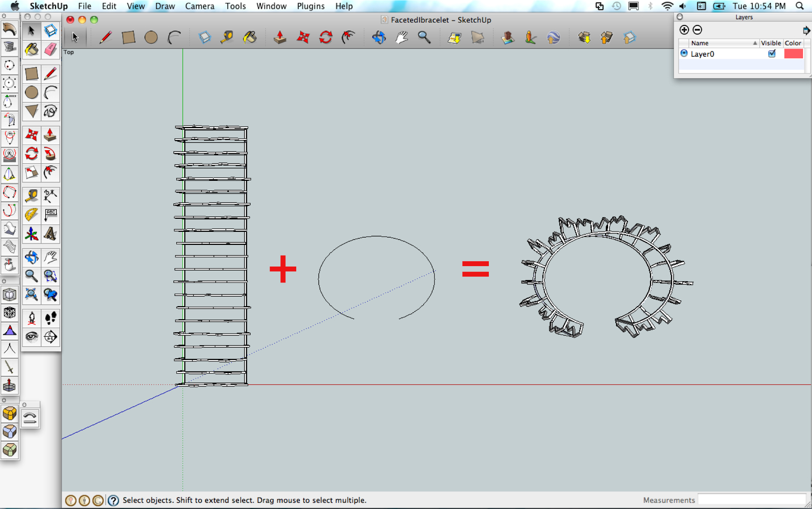Click the Visible column header in Layers

pyautogui.click(x=771, y=43)
